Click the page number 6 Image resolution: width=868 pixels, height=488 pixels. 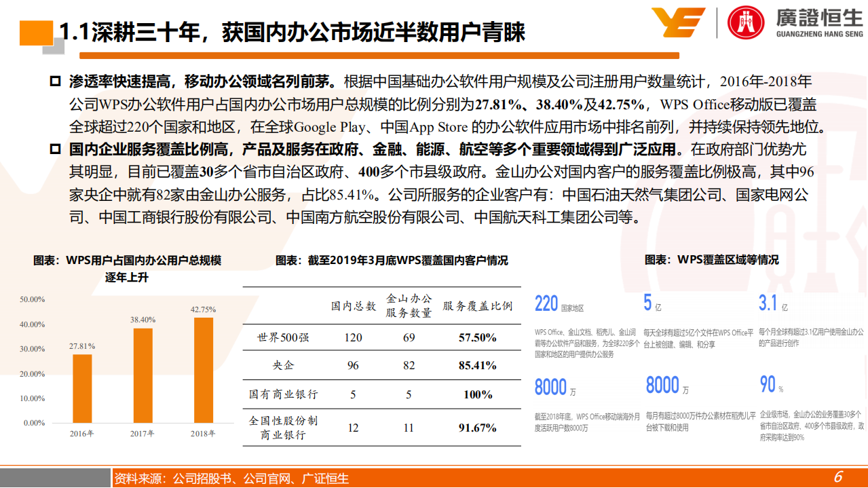(839, 477)
